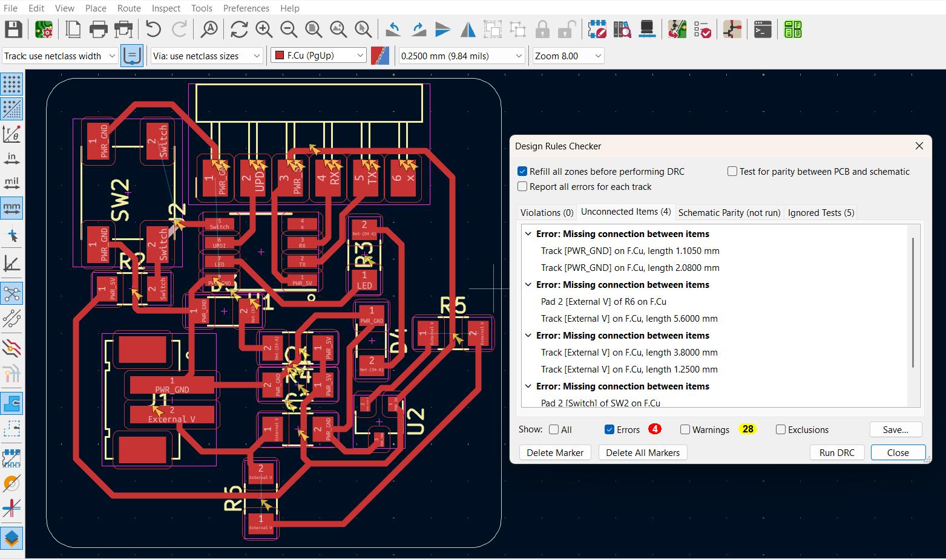Click the Mirror horizontally icon

[468, 29]
